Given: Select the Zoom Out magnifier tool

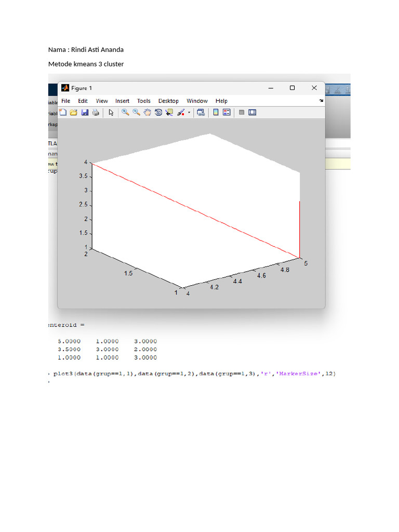Looking at the screenshot, I should (x=136, y=112).
